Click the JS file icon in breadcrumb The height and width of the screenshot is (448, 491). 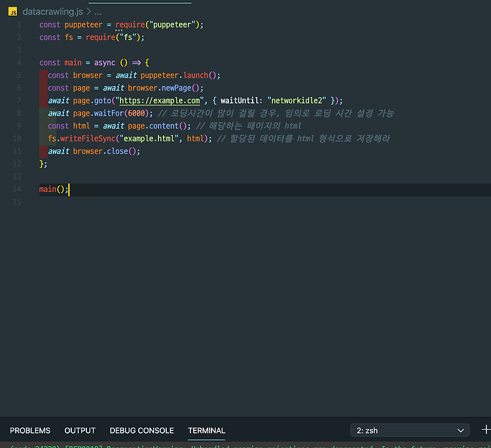coord(13,12)
